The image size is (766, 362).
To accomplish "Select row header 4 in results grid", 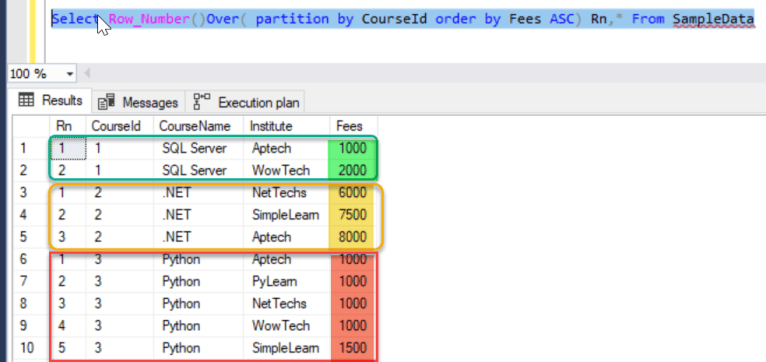I will 31,215.
